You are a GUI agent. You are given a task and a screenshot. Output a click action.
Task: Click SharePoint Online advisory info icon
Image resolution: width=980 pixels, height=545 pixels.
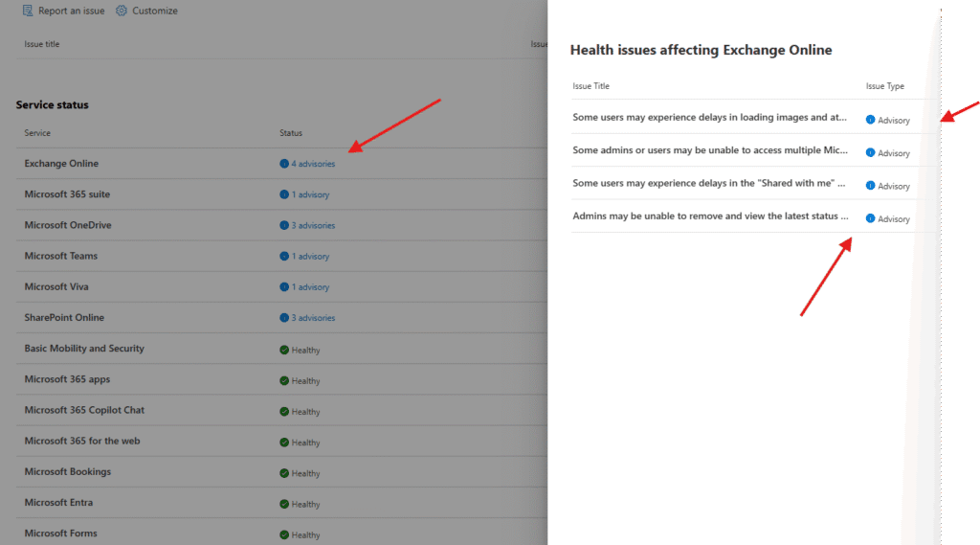[x=284, y=317]
